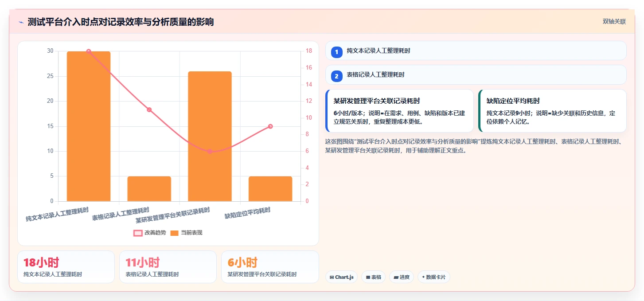Click the lightning icon beside the title
This screenshot has width=644, height=301.
tap(21, 22)
